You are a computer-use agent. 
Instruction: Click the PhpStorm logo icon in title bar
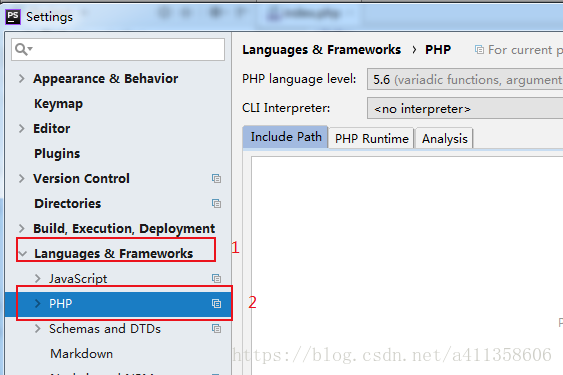pyautogui.click(x=13, y=17)
